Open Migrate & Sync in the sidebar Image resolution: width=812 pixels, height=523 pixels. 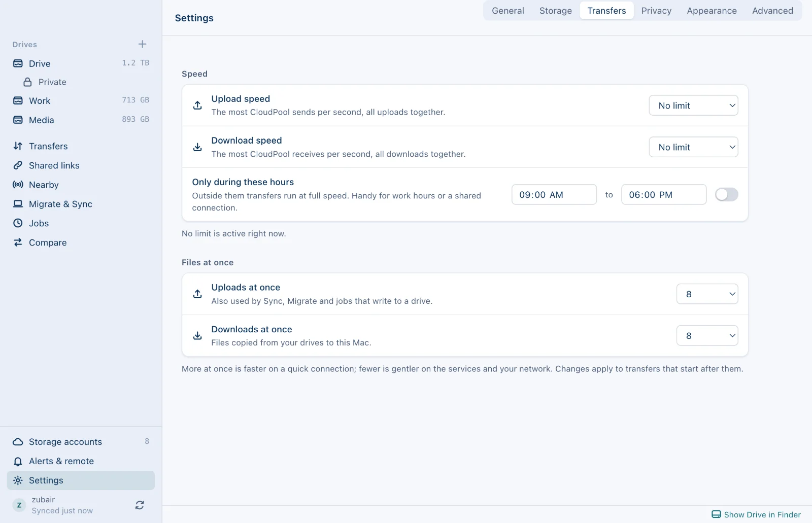(x=81, y=204)
